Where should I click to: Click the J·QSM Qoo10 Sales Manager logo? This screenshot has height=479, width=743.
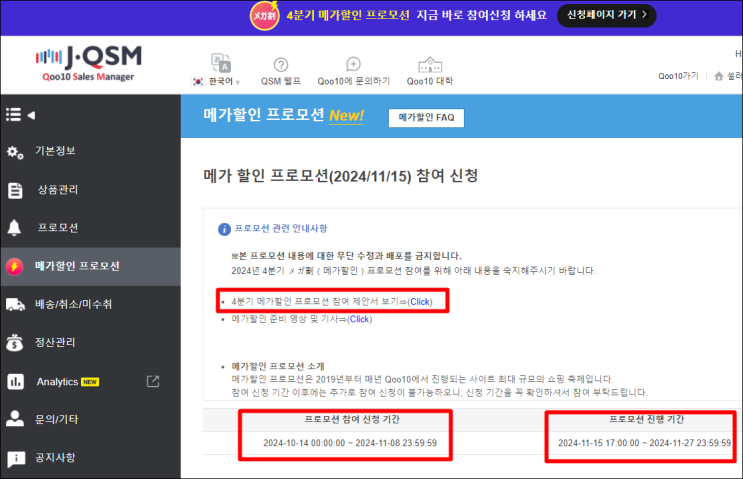[89, 63]
